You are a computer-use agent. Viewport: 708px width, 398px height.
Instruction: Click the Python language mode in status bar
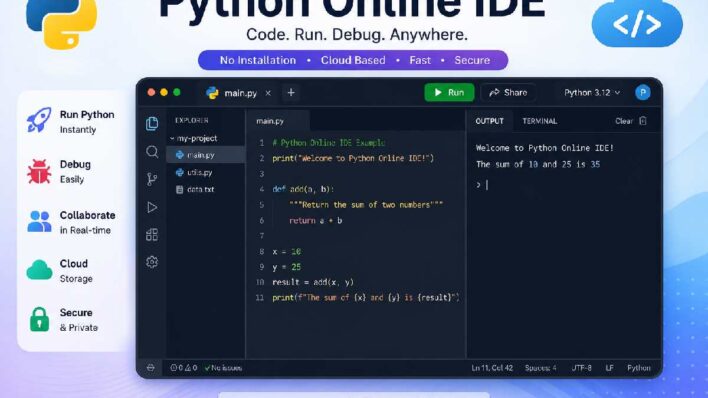[638, 368]
